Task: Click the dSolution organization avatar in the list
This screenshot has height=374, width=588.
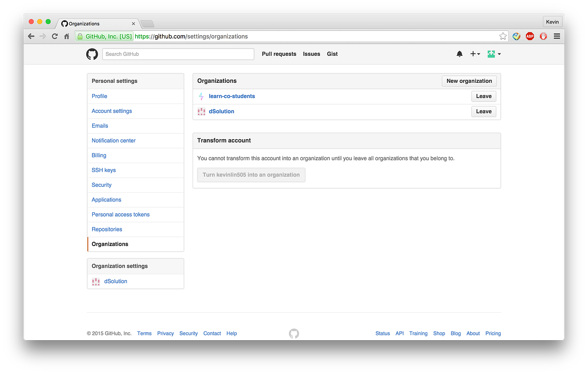Action: pyautogui.click(x=201, y=111)
